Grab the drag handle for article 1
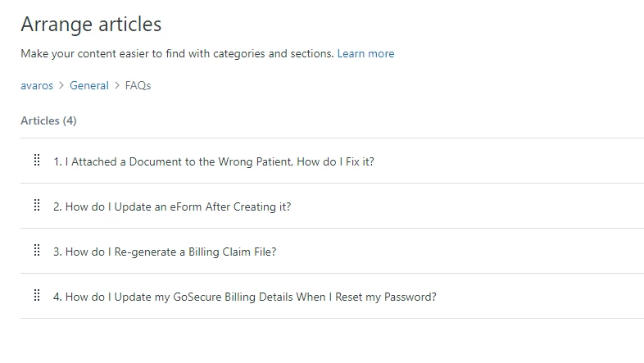 [x=37, y=161]
